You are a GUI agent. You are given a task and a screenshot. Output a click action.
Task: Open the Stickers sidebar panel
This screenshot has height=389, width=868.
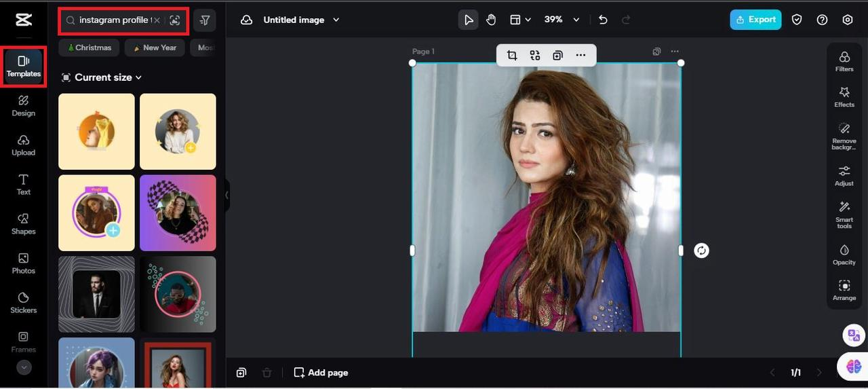point(24,303)
